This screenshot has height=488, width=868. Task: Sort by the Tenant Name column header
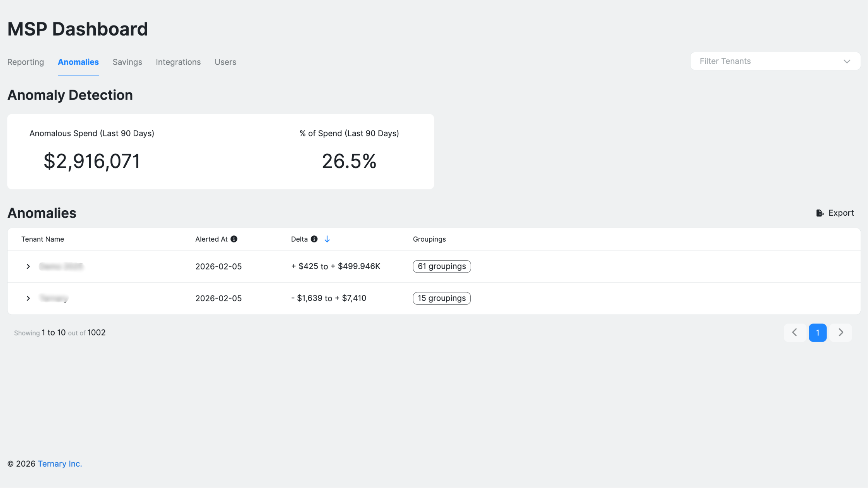coord(43,239)
